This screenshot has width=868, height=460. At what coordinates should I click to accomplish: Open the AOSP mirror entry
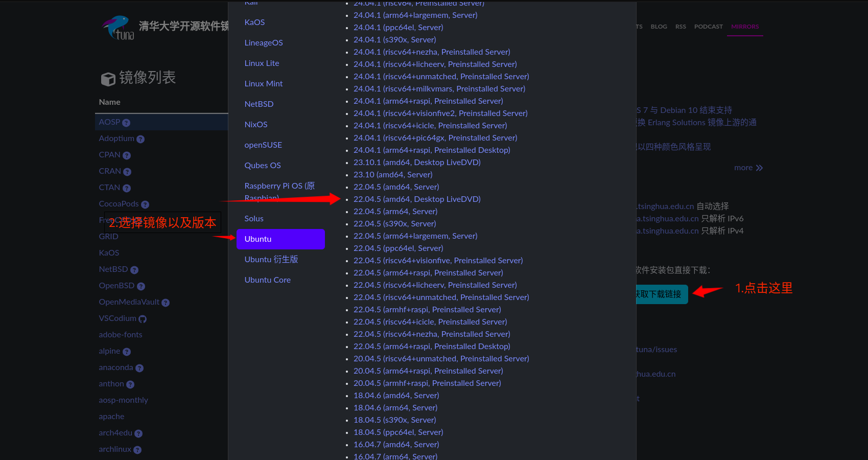(109, 122)
